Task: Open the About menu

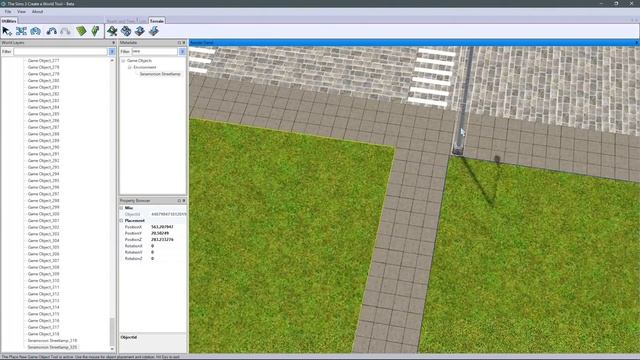Action: (x=37, y=12)
